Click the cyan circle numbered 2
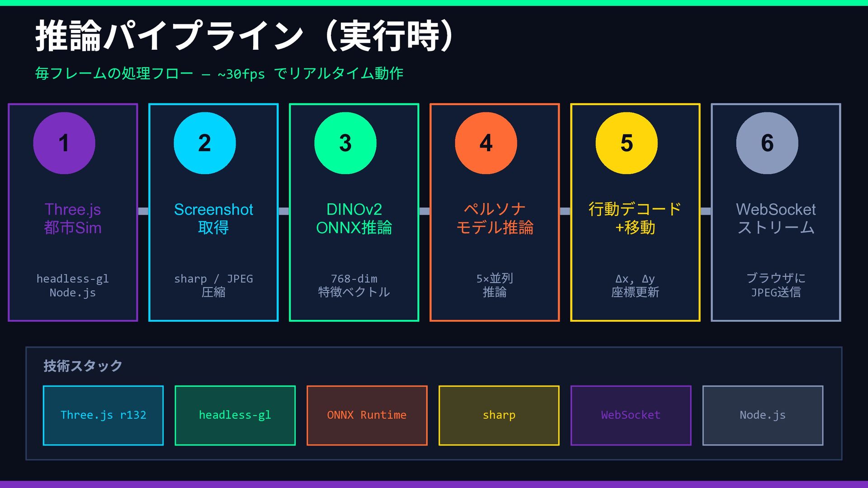 pyautogui.click(x=204, y=143)
